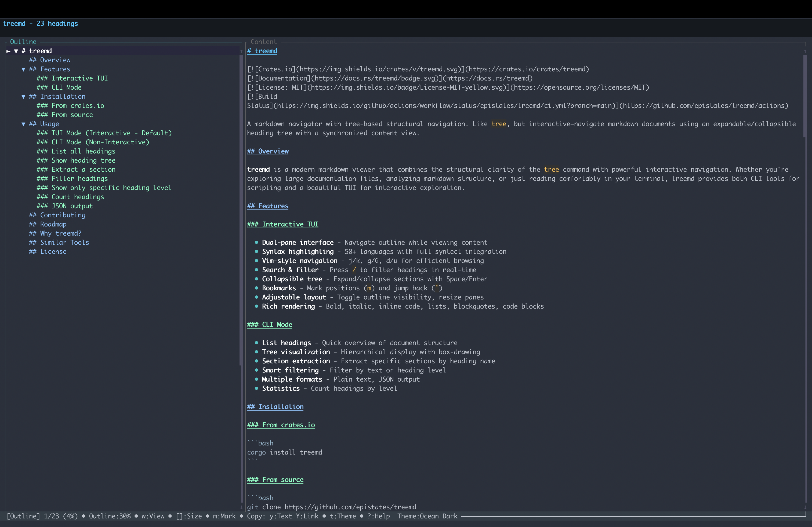Viewport: 812px width, 527px height.
Task: Select ## License in the outline
Action: coord(48,251)
